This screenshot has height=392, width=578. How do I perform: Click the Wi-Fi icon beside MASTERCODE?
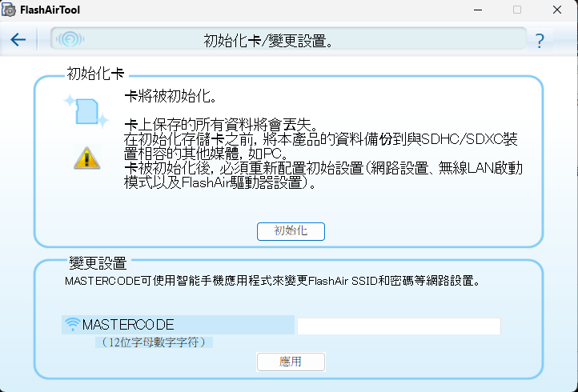click(72, 324)
